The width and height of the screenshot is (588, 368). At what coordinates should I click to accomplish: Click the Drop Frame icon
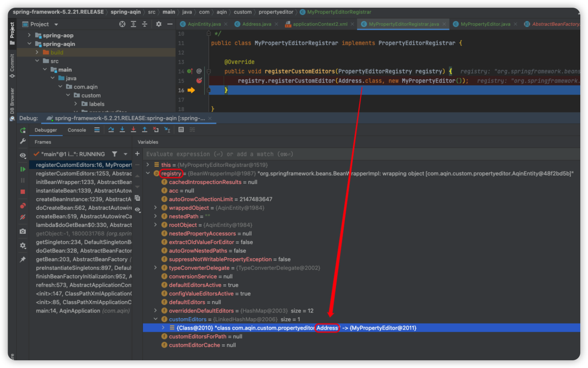pyautogui.click(x=156, y=130)
